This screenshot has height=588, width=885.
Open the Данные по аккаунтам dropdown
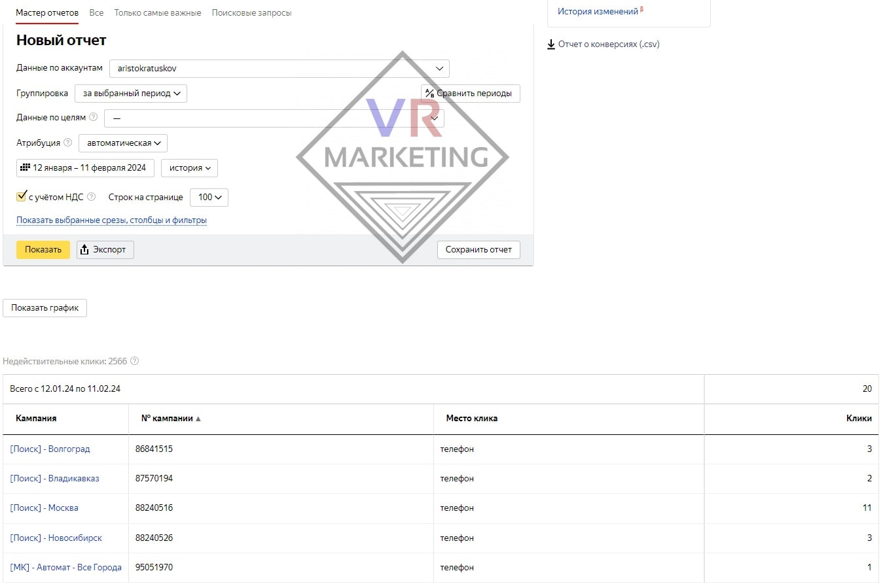tap(280, 68)
